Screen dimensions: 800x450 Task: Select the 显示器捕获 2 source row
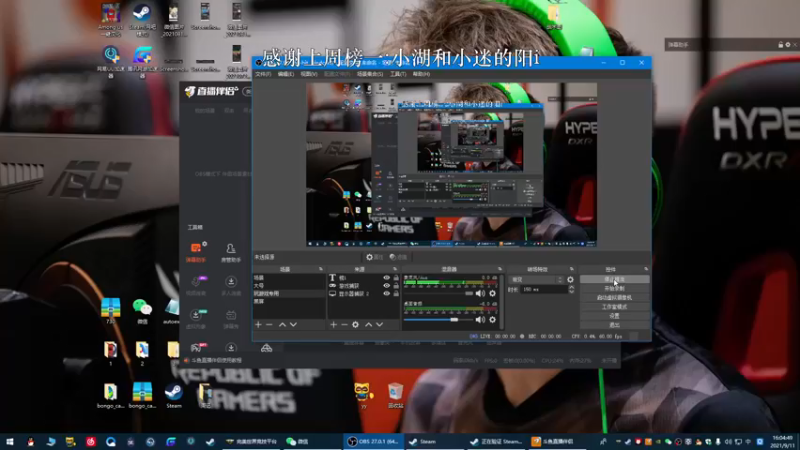click(x=364, y=293)
